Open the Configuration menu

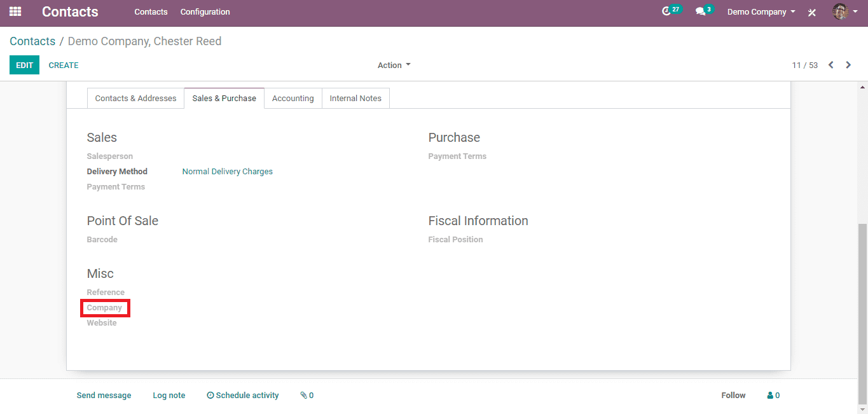pyautogui.click(x=205, y=12)
